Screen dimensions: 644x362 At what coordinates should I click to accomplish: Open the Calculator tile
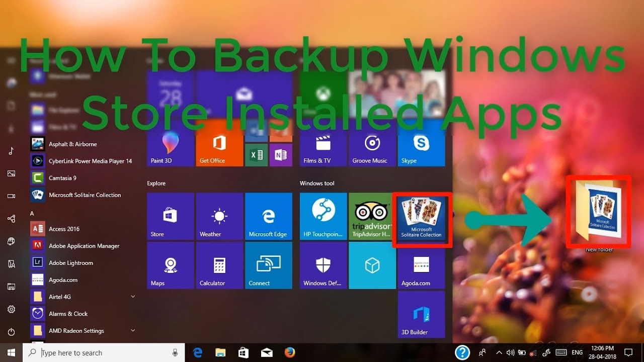click(x=219, y=265)
